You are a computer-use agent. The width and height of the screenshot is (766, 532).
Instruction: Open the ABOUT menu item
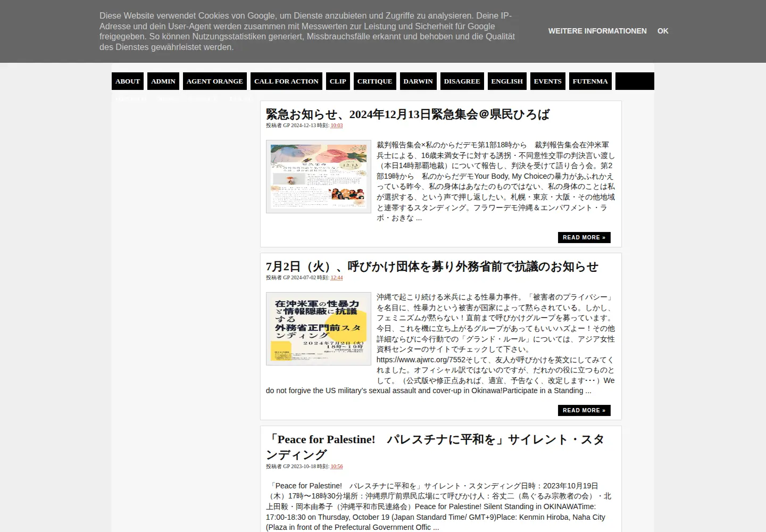[128, 81]
